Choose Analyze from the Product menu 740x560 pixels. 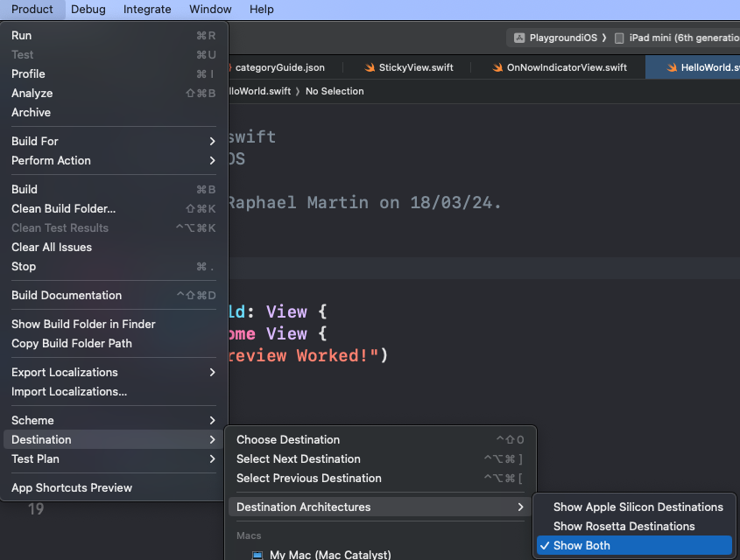(x=114, y=94)
